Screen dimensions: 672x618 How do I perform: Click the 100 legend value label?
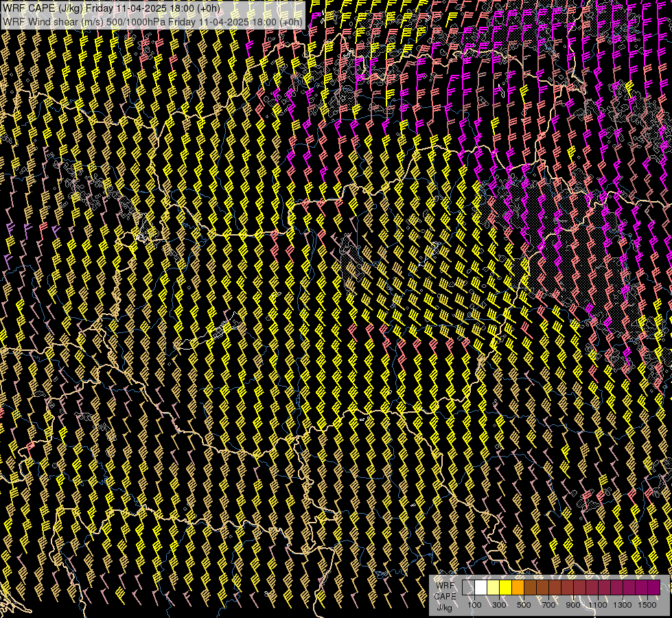pyautogui.click(x=474, y=605)
